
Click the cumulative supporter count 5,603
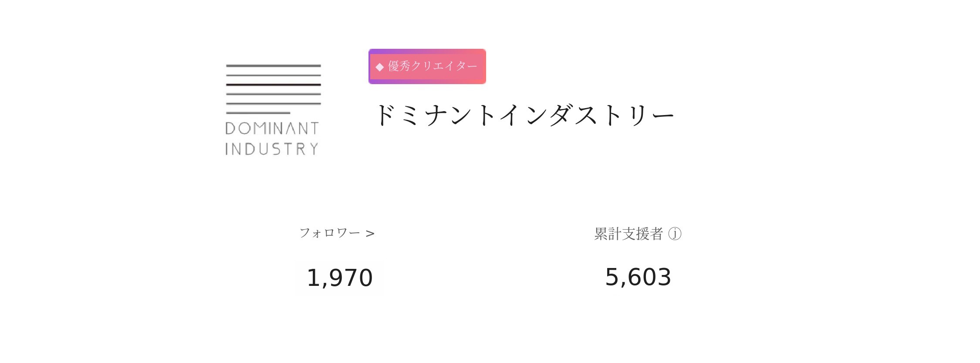(638, 277)
